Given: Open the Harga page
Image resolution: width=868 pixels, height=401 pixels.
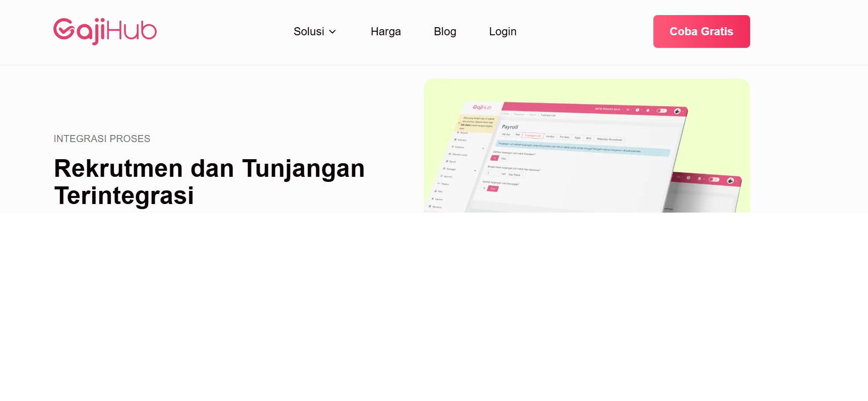Looking at the screenshot, I should click(x=385, y=31).
